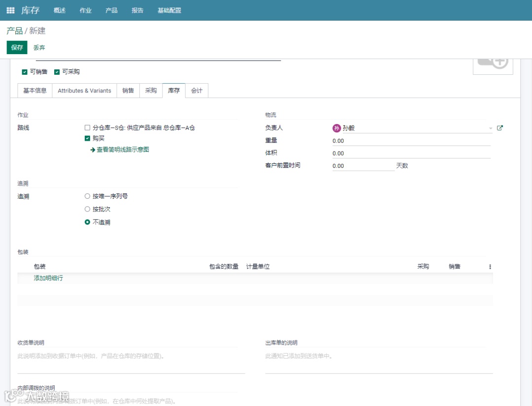
Task: Click the 销售 column header in packaging table
Action: tap(455, 267)
